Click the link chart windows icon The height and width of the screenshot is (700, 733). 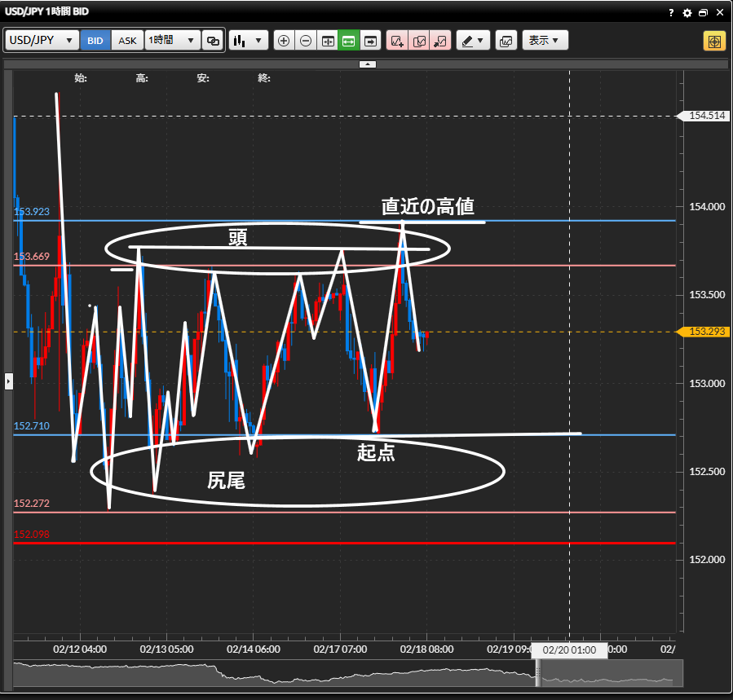click(213, 41)
